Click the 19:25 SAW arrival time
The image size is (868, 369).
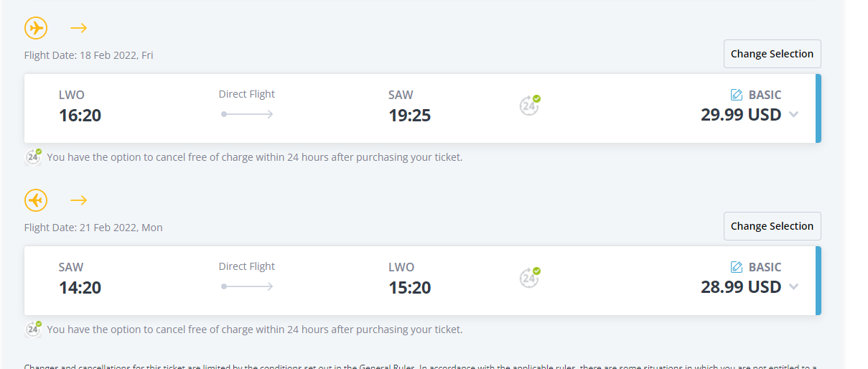click(x=410, y=115)
